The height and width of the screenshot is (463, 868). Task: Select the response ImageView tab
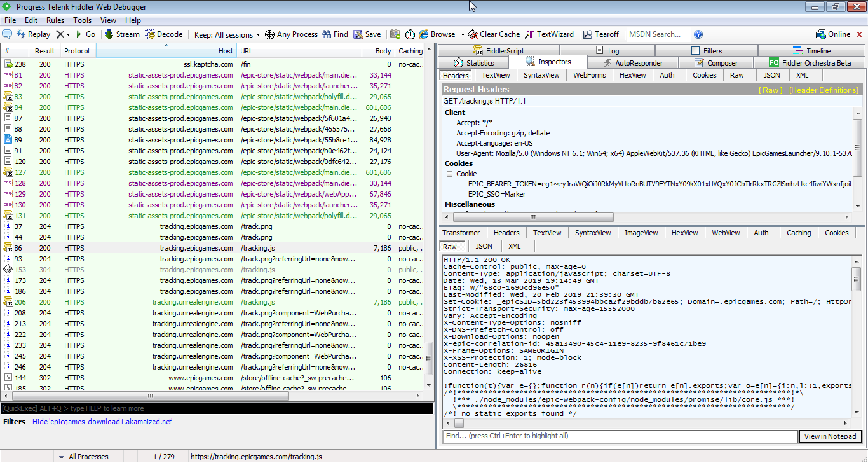point(641,233)
